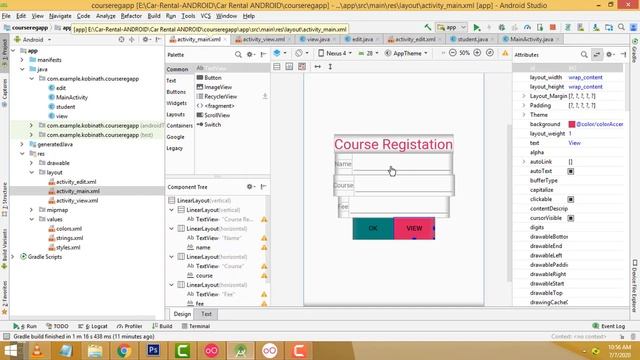Click the VIEW button in layout preview
The height and width of the screenshot is (360, 640).
(414, 228)
